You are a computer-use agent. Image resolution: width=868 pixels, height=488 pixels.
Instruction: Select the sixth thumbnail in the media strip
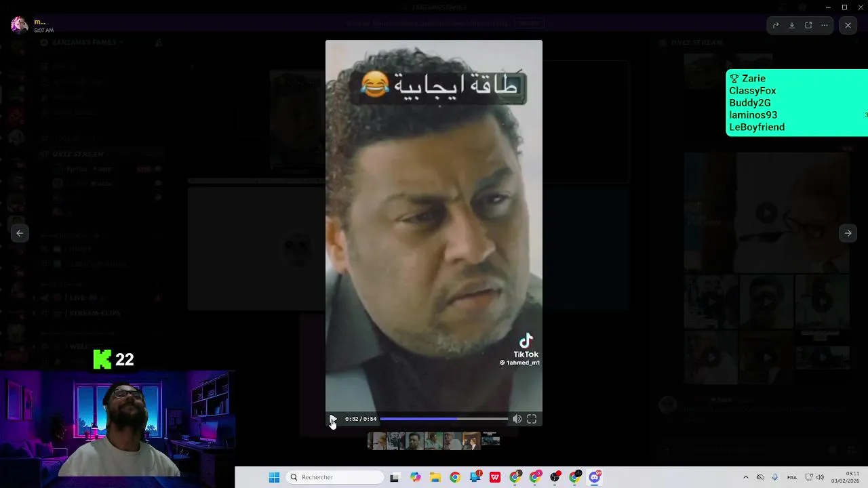tap(471, 441)
